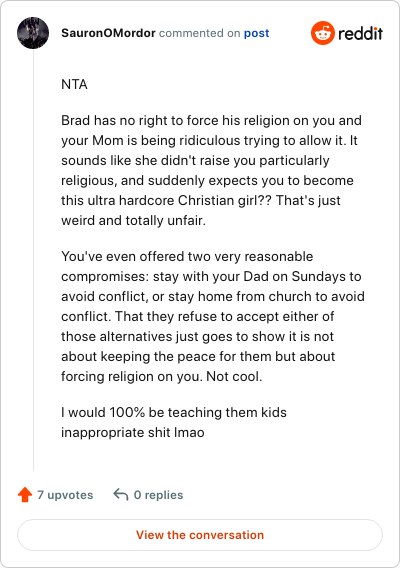Click the Reddit Snoo logo icon
The image size is (400, 568).
click(x=322, y=33)
